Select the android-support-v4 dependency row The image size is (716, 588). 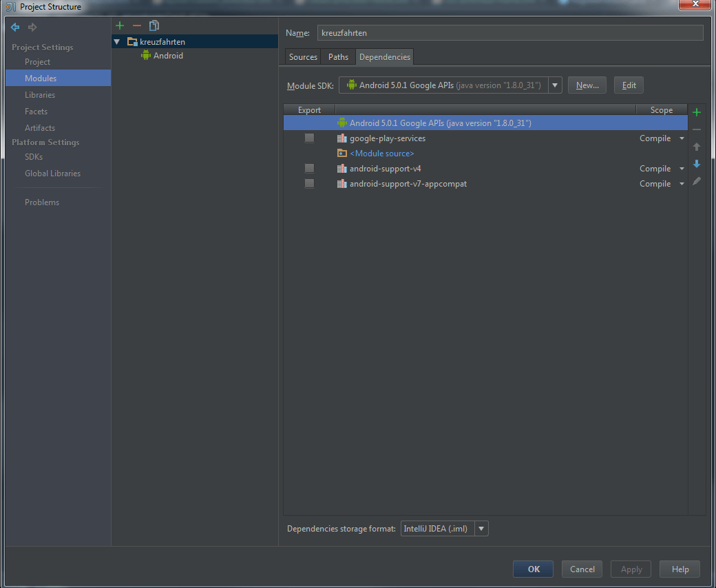pyautogui.click(x=485, y=169)
